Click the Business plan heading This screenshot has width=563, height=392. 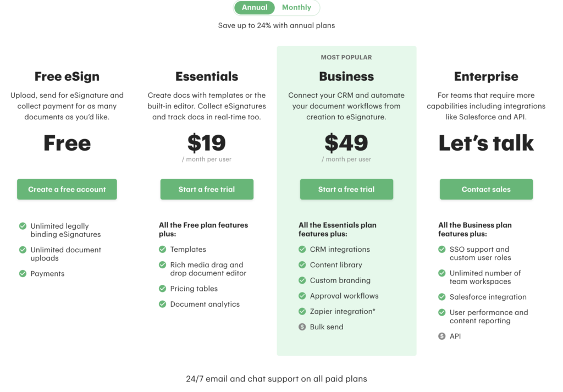346,76
